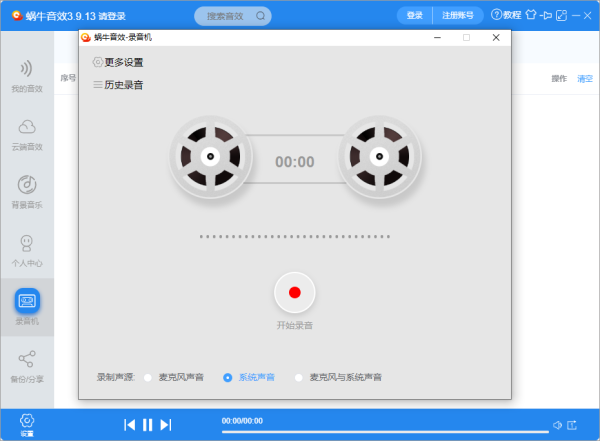600x441 pixels.
Task: Pause playback in bottom bar
Action: [x=147, y=425]
